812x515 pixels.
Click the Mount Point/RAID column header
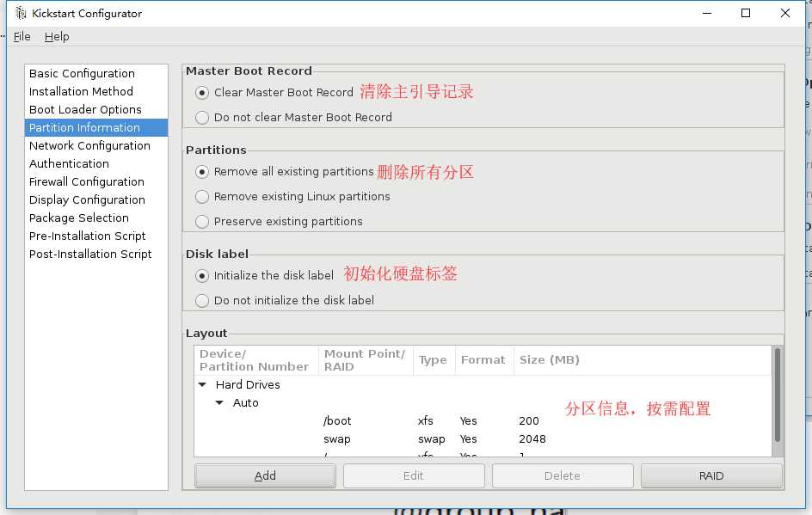click(366, 360)
